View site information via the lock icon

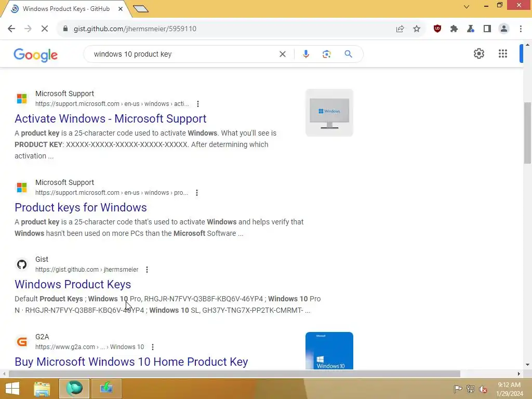[65, 29]
